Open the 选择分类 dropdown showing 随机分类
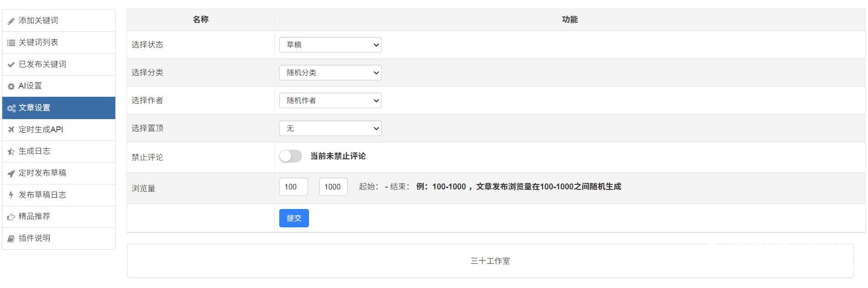Viewport: 868px width, 288px height. (x=330, y=73)
